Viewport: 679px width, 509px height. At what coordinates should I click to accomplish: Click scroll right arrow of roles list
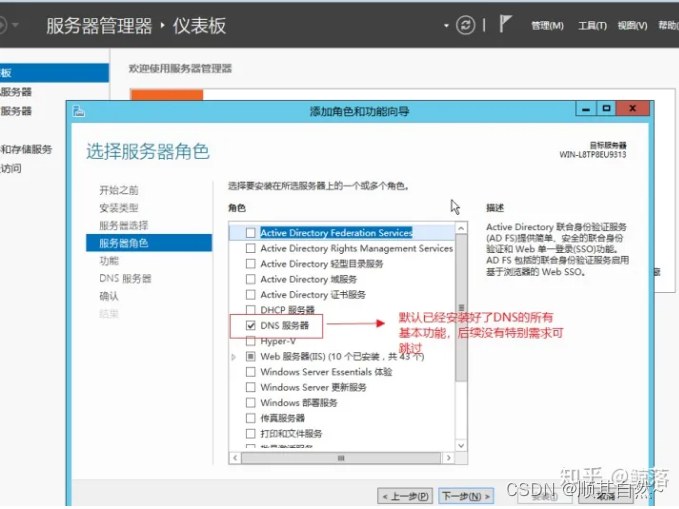point(448,457)
